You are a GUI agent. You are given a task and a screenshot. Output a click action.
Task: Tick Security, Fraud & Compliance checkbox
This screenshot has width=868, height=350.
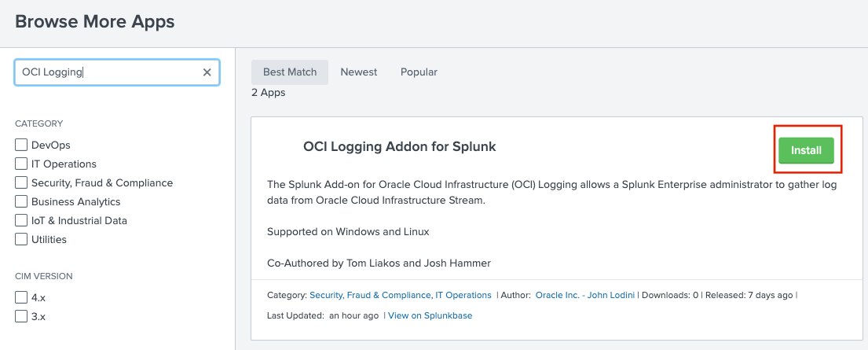coord(22,183)
